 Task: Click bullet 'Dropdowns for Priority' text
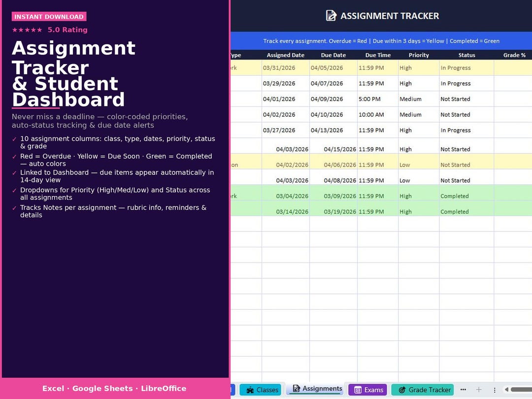tap(115, 194)
